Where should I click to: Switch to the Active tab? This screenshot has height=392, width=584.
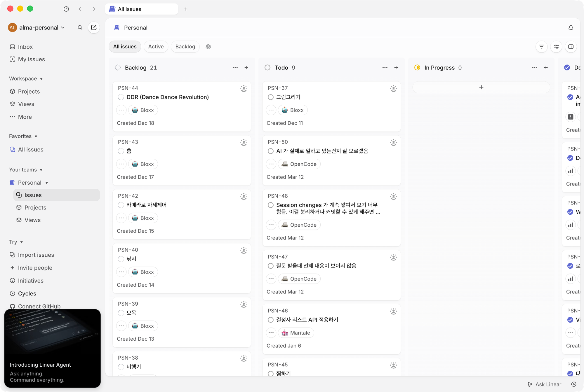pyautogui.click(x=156, y=47)
